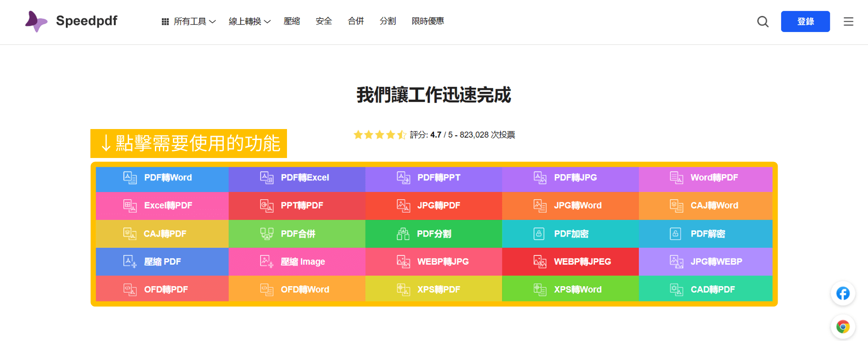Click the XPS轉PDF tile icon
Image resolution: width=868 pixels, height=341 pixels.
pos(403,290)
